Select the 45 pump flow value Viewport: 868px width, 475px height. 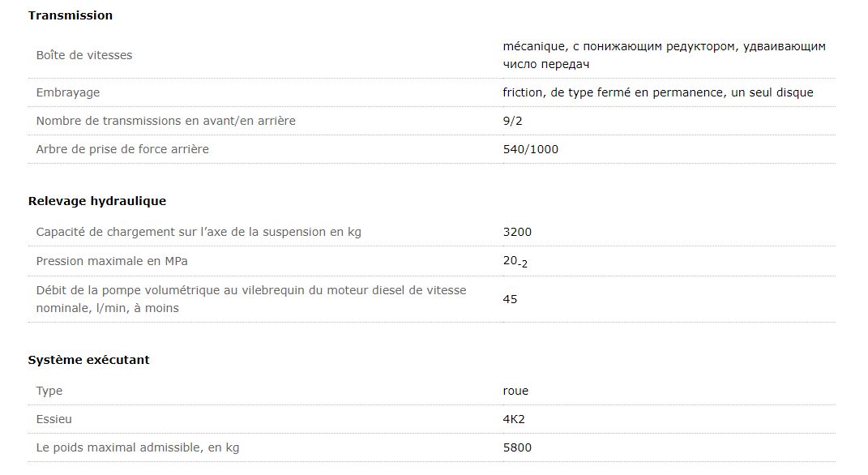(x=510, y=299)
